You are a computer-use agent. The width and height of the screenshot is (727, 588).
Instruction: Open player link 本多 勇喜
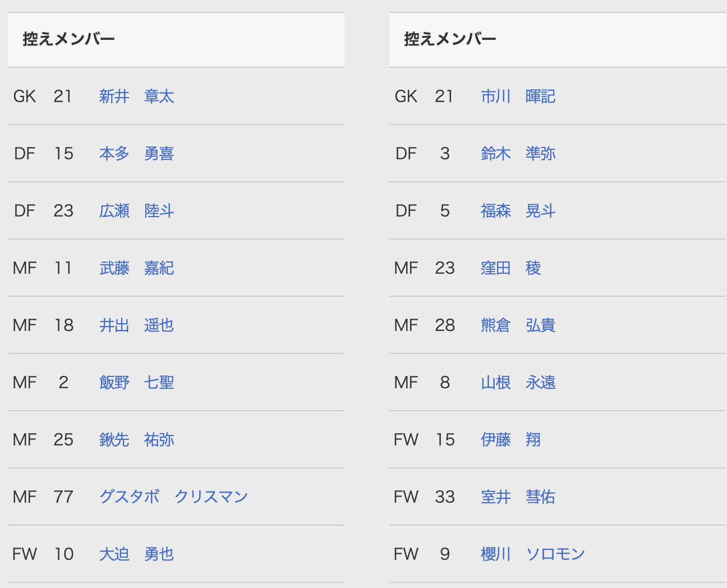point(136,154)
